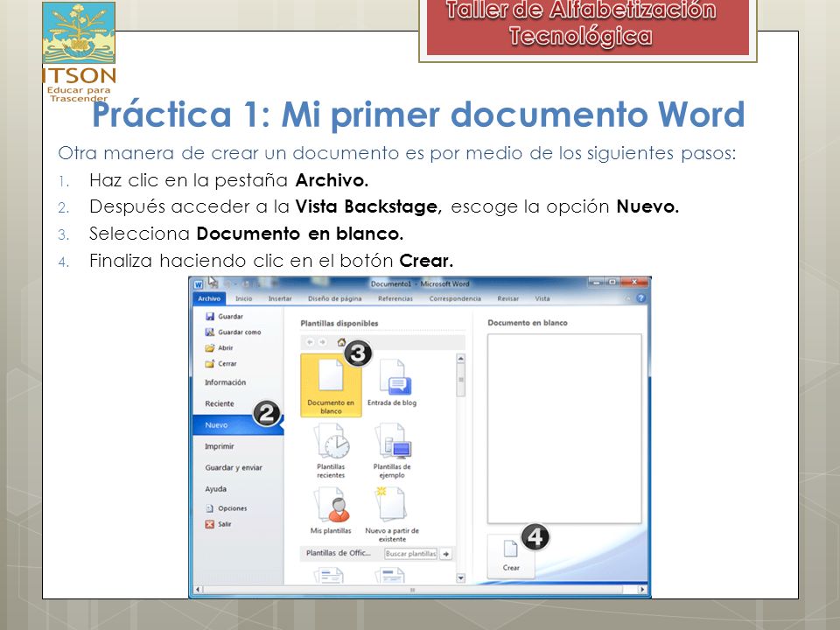Open the Diseño de página tab
Screen dimensions: 840x630
click(334, 298)
